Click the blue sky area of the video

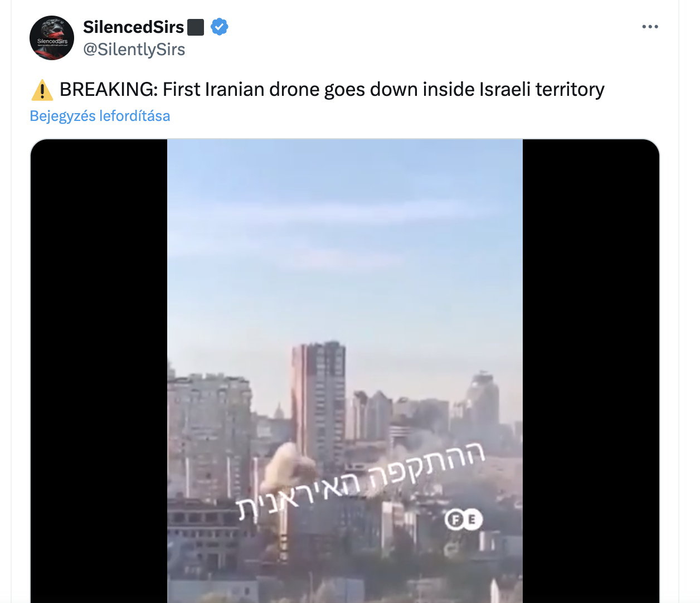point(345,240)
